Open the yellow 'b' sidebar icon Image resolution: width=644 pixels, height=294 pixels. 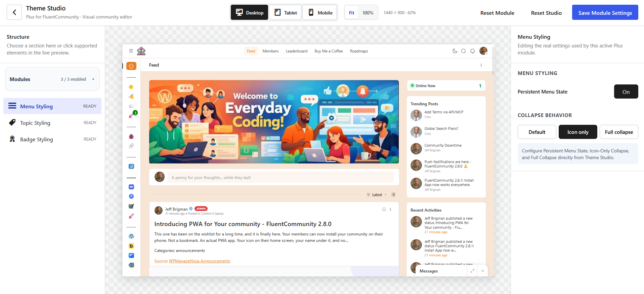[x=131, y=246]
